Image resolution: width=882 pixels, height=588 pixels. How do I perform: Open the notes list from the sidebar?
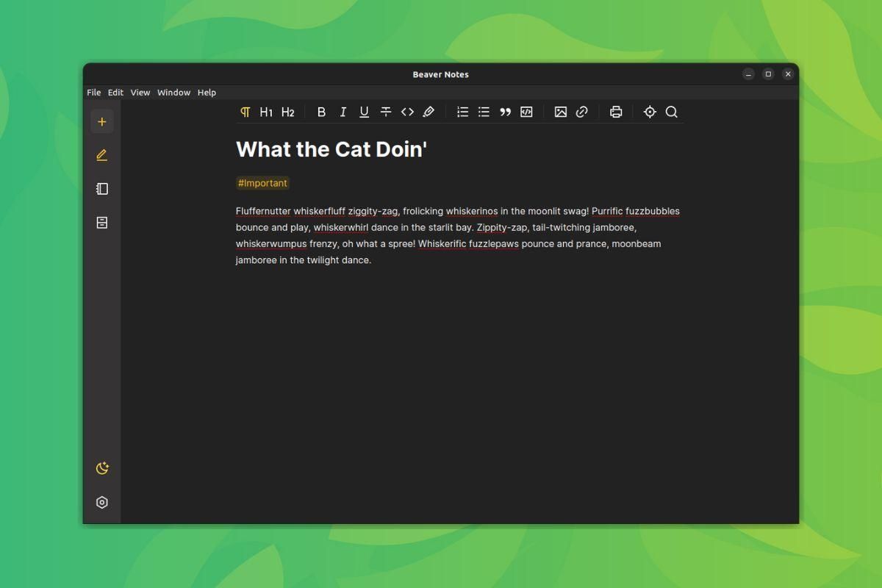(101, 188)
